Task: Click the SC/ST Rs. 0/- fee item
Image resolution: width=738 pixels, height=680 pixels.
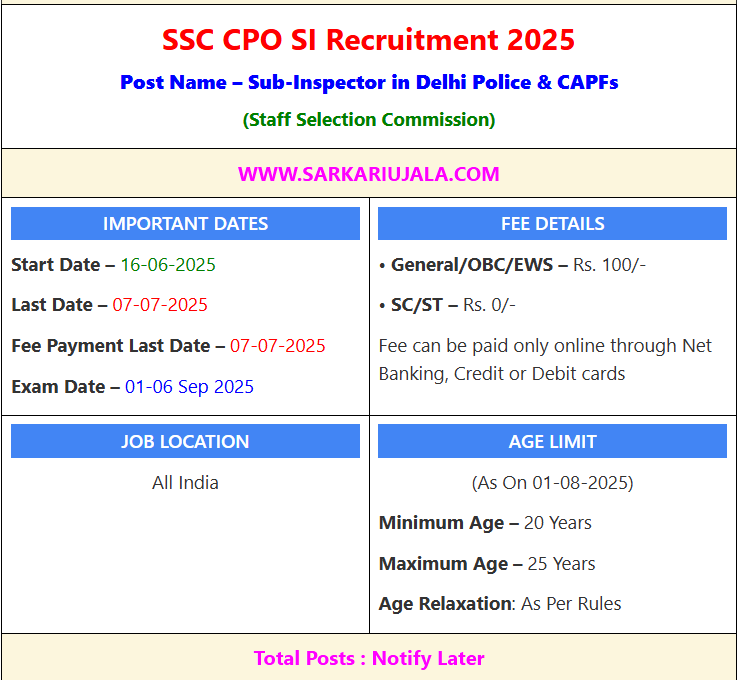Action: [x=447, y=305]
